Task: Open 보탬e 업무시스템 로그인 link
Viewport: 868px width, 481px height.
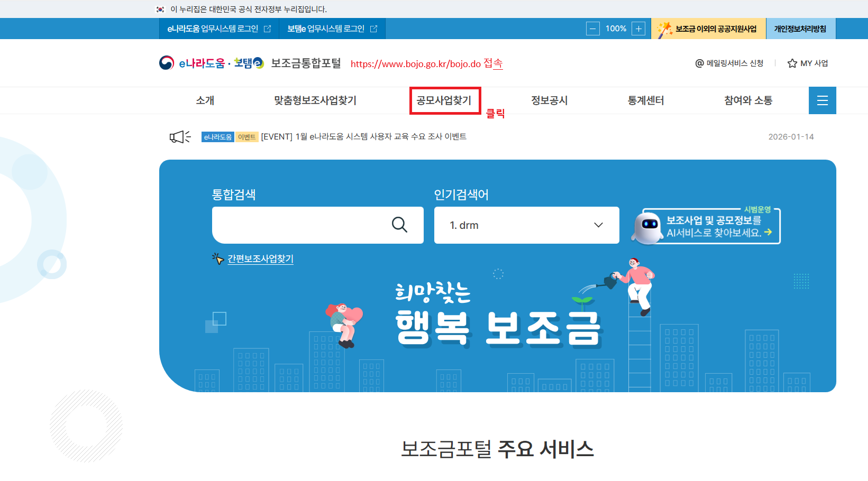Action: point(332,29)
